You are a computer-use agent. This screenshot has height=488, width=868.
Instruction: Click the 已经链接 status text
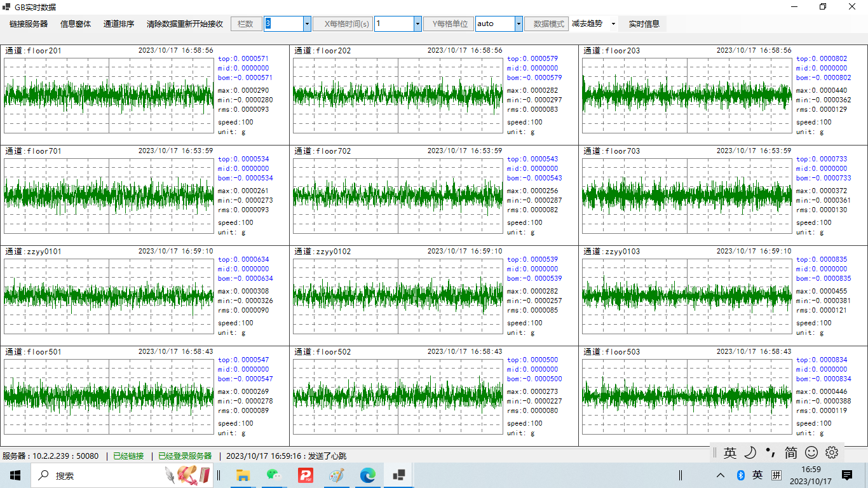pyautogui.click(x=128, y=456)
